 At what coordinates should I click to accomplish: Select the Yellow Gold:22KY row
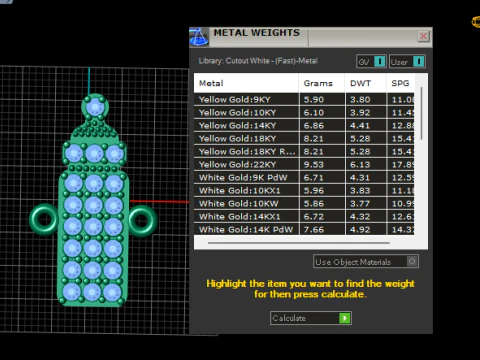[x=304, y=165]
